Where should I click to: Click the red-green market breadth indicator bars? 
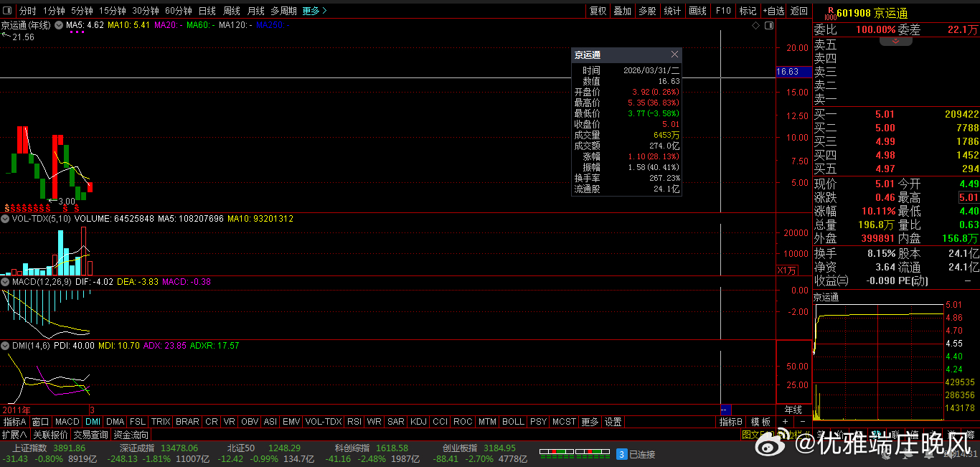pyautogui.click(x=574, y=454)
